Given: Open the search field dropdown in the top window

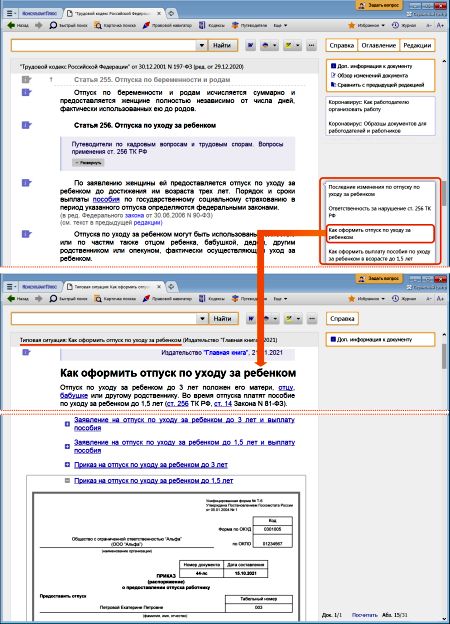Looking at the screenshot, I should pyautogui.click(x=201, y=45).
